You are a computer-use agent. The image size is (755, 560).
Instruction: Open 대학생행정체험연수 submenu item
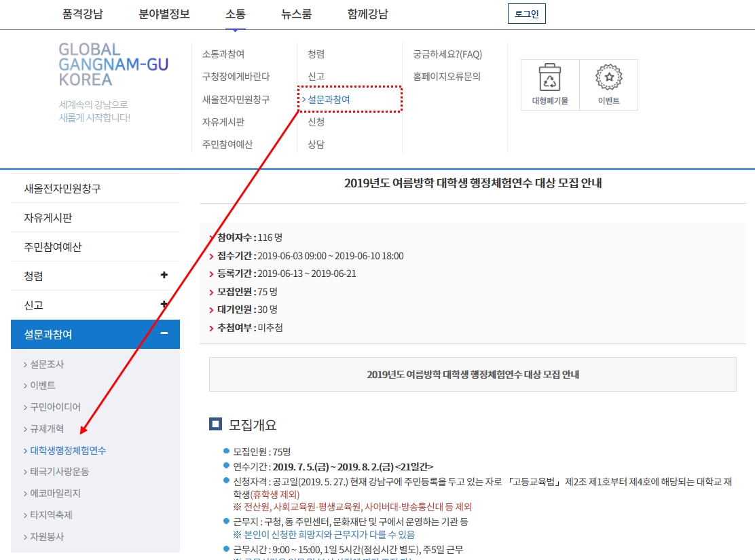[68, 450]
